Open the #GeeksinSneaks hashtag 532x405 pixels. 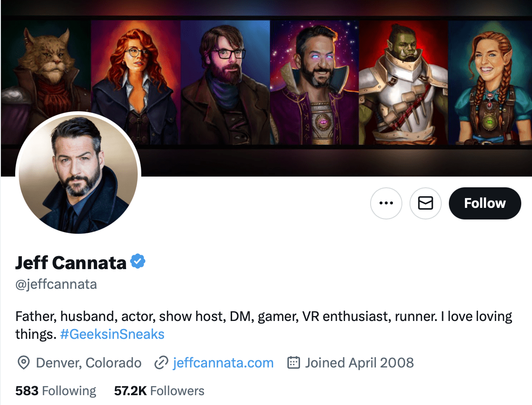point(112,334)
